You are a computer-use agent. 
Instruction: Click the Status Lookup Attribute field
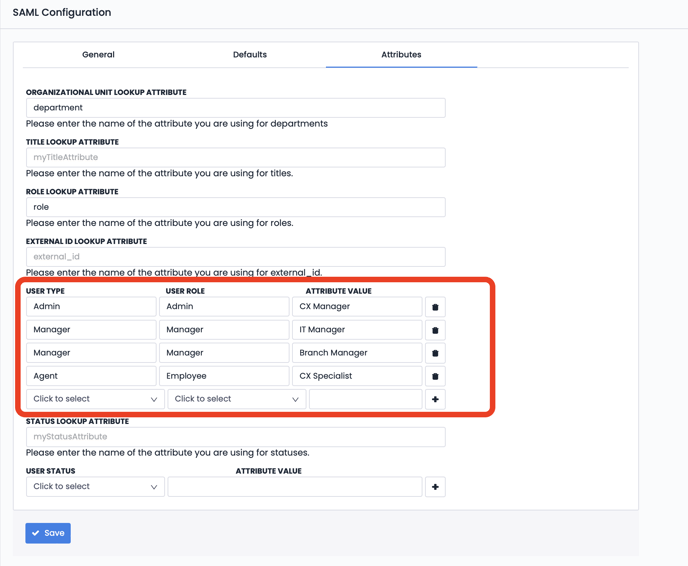coord(235,437)
